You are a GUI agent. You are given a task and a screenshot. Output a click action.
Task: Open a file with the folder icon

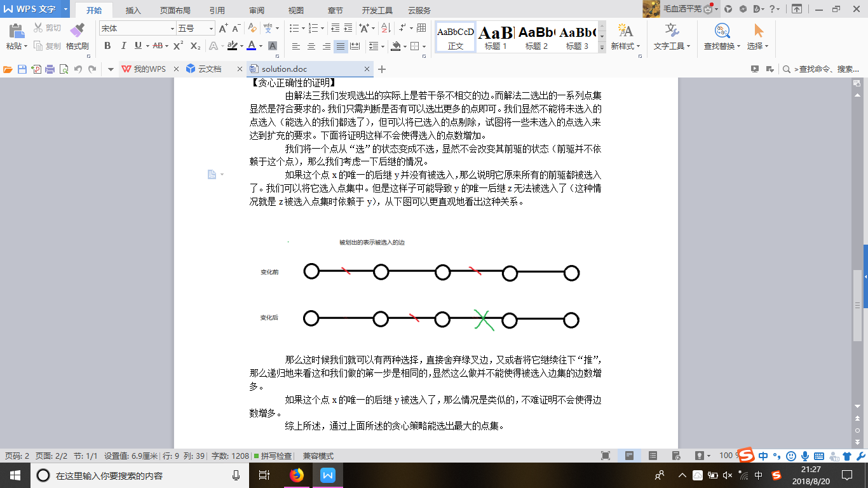8,69
